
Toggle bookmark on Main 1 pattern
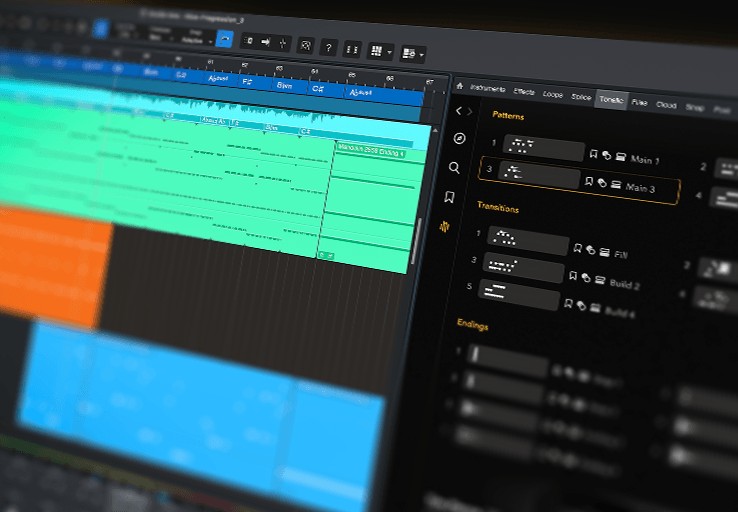594,154
